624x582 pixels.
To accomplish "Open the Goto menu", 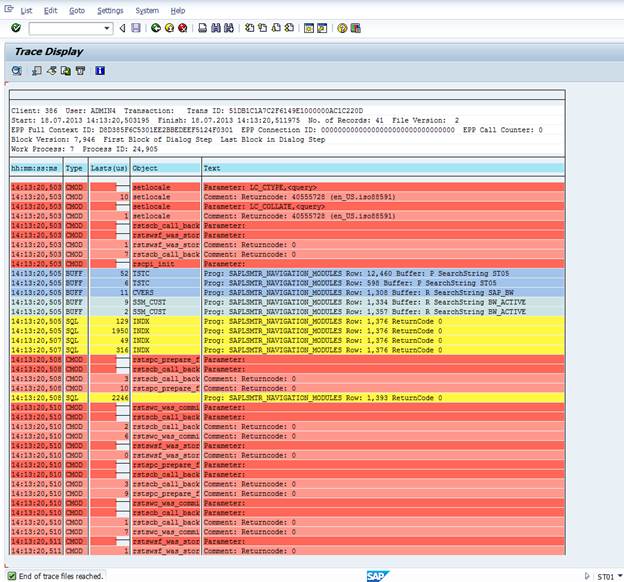I will pyautogui.click(x=77, y=11).
